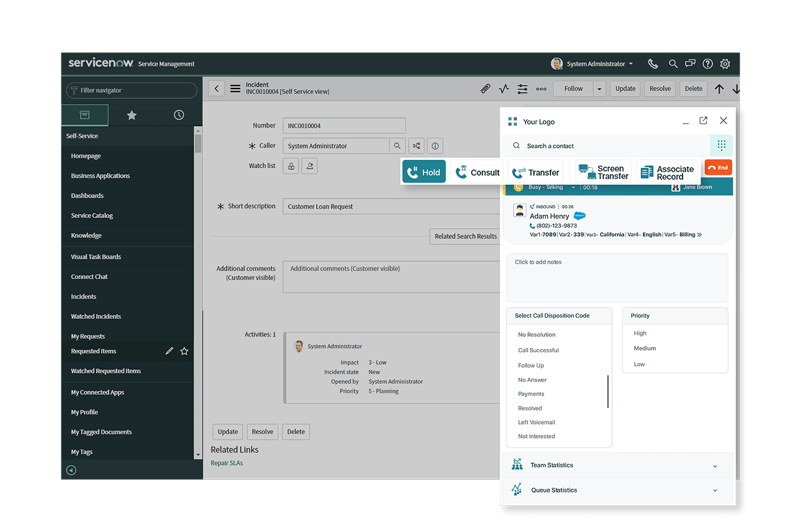
Task: Select Call Successful disposition code
Action: click(538, 350)
